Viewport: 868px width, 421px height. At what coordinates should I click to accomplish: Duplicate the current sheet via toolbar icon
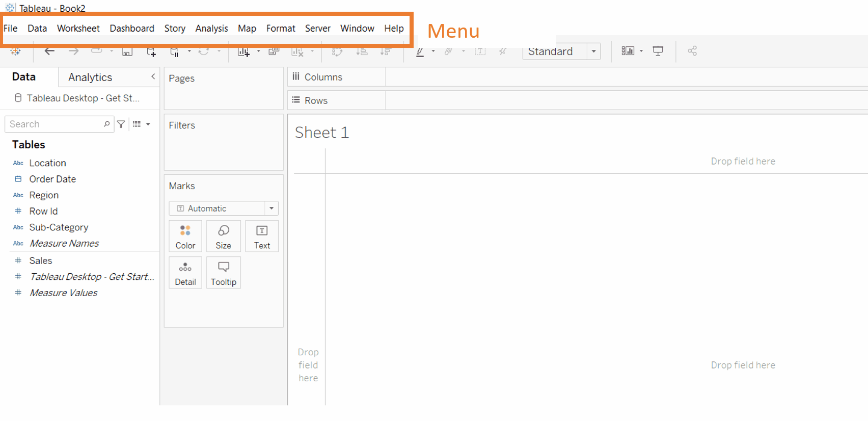(x=274, y=51)
